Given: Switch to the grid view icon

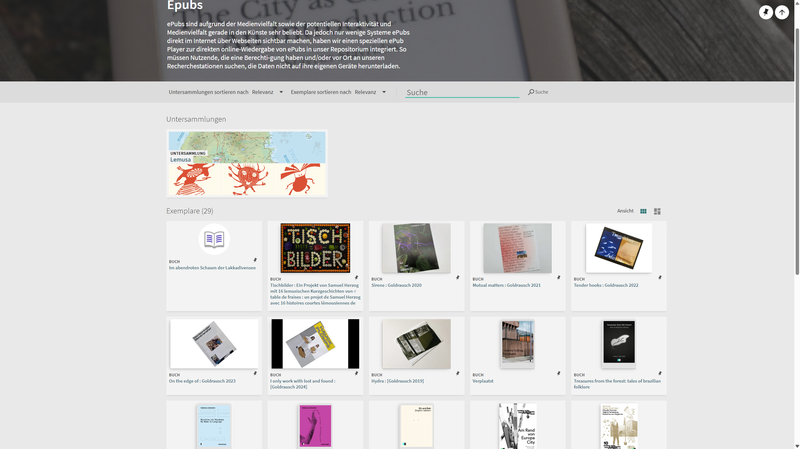Looking at the screenshot, I should click(x=643, y=211).
